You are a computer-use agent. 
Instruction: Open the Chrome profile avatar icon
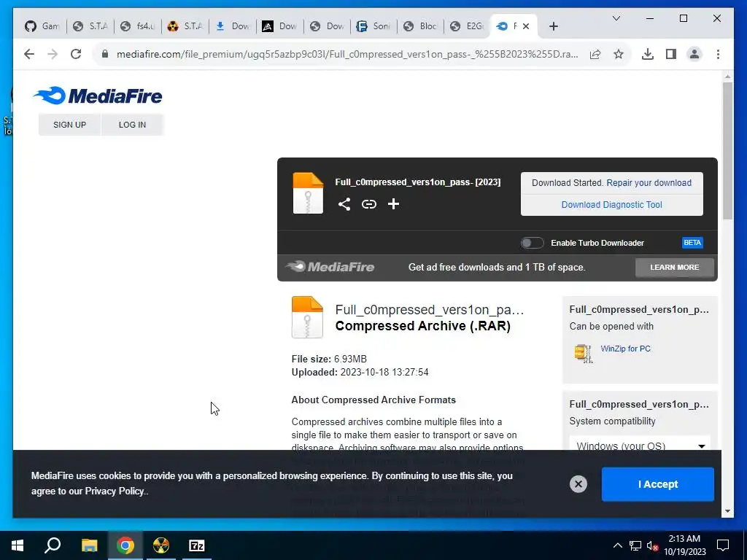coord(694,54)
